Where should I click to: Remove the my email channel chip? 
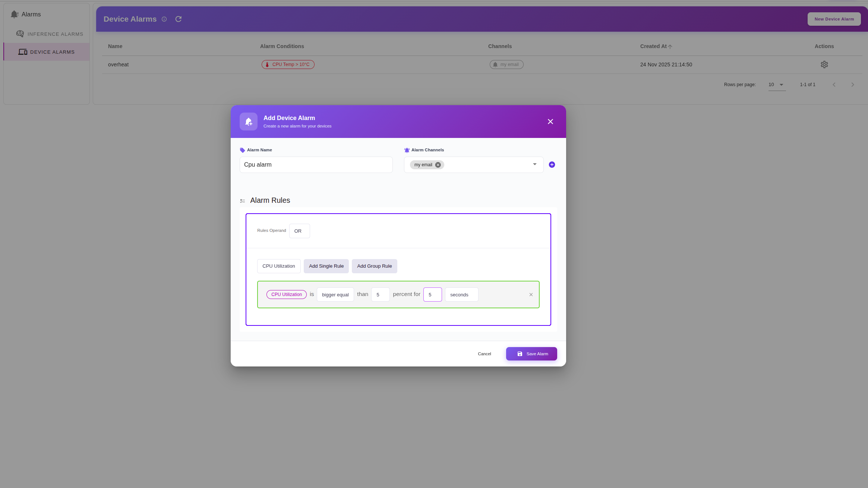point(438,164)
